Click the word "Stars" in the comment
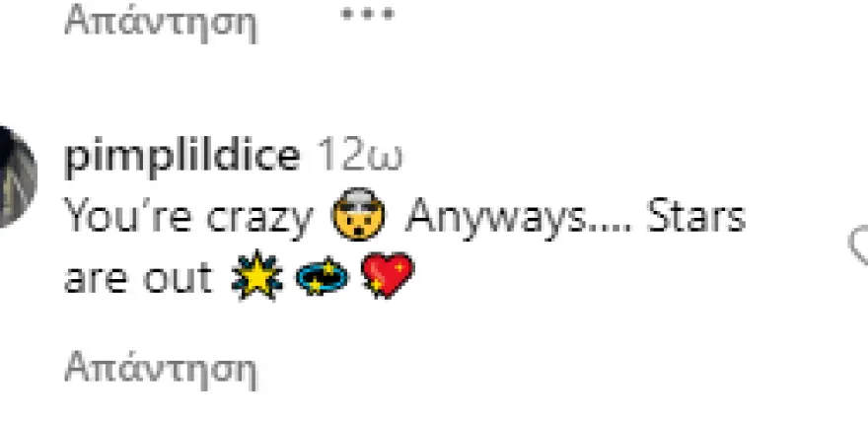868x422 pixels. tap(696, 216)
